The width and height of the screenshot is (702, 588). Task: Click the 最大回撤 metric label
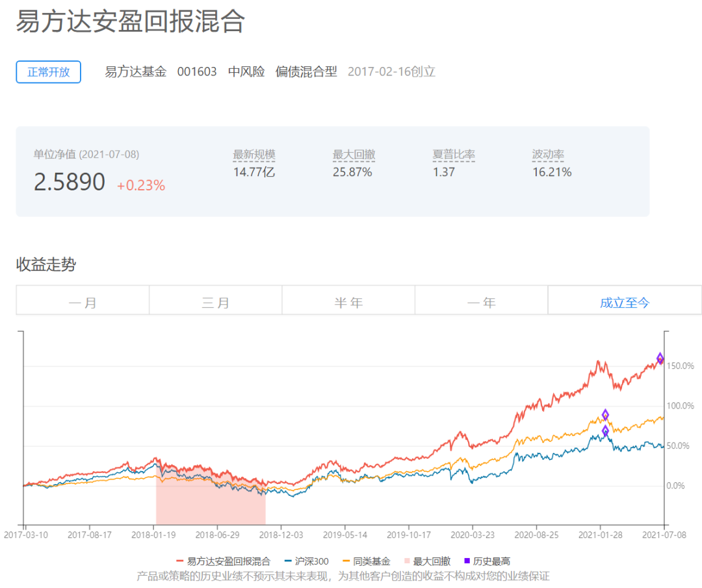pyautogui.click(x=354, y=155)
